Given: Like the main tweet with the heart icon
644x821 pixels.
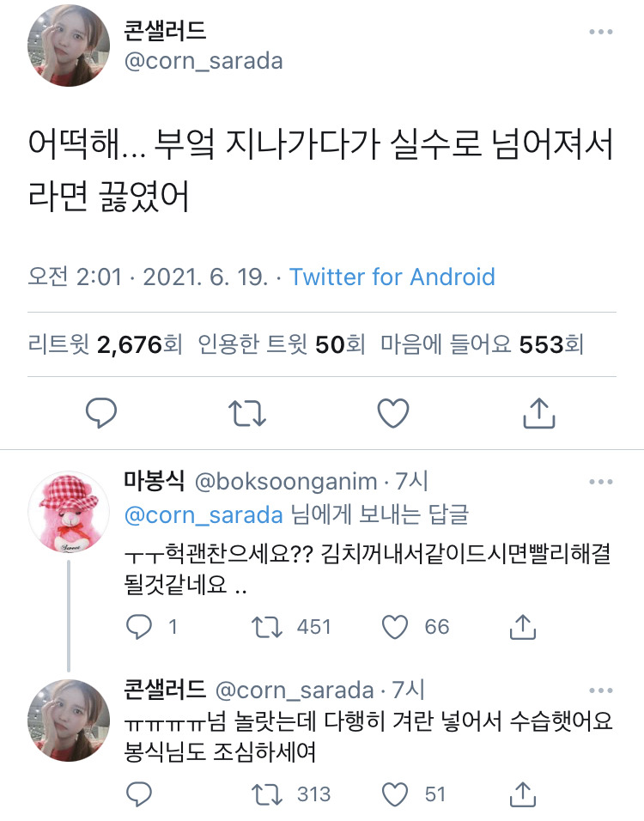Looking at the screenshot, I should pyautogui.click(x=394, y=414).
